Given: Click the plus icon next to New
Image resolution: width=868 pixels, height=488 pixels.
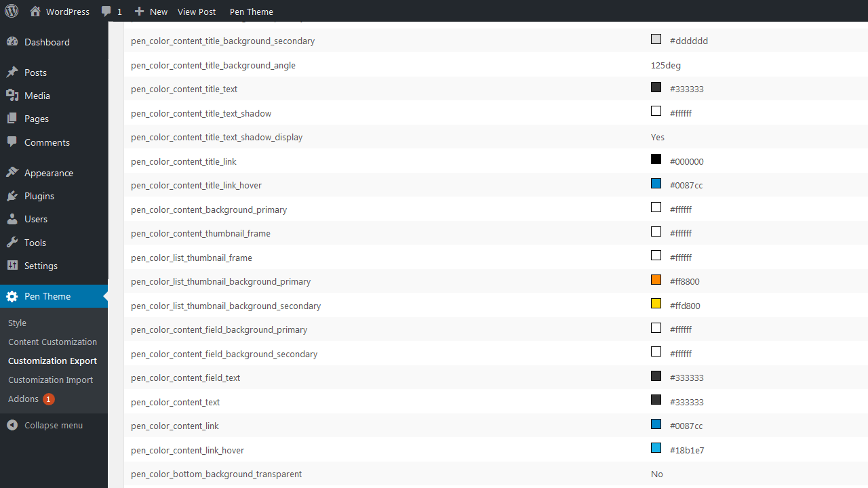Looking at the screenshot, I should click(x=139, y=12).
